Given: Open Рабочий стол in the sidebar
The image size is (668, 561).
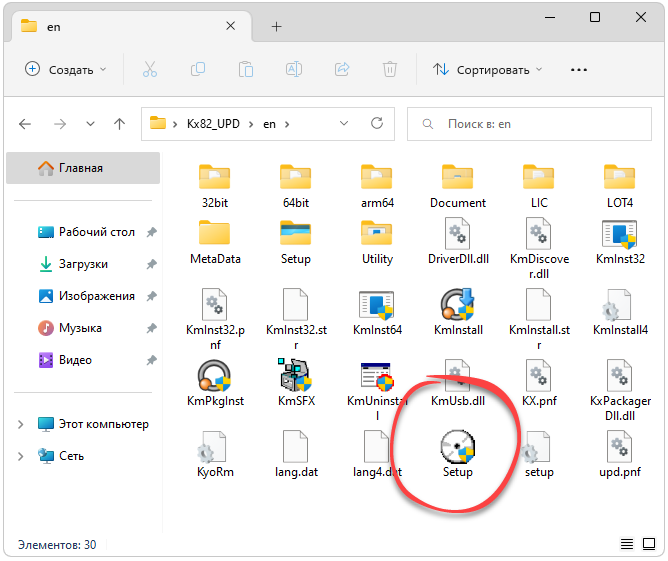Looking at the screenshot, I should pos(97,232).
